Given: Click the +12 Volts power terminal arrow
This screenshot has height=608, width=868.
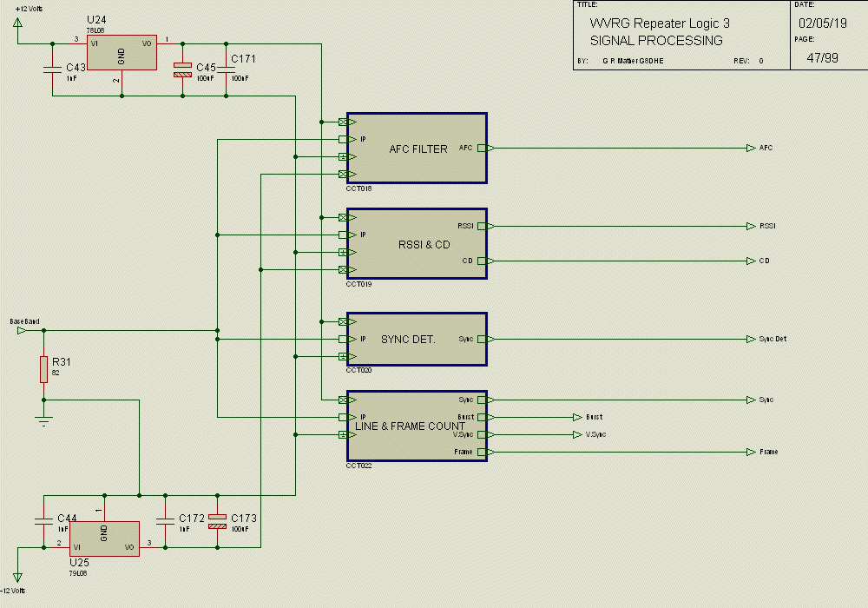Looking at the screenshot, I should coord(17,23).
